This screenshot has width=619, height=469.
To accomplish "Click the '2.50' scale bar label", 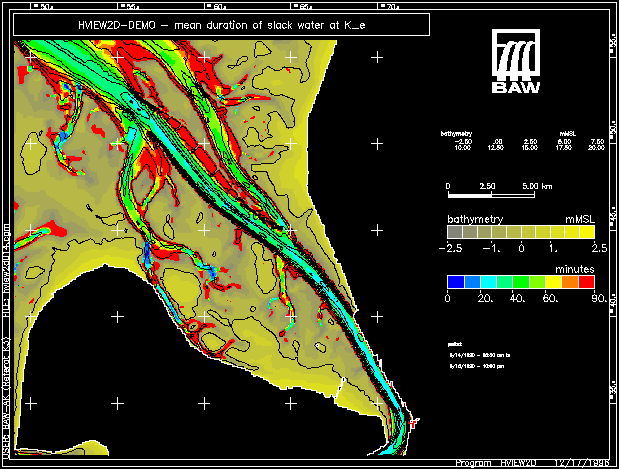I will point(488,186).
